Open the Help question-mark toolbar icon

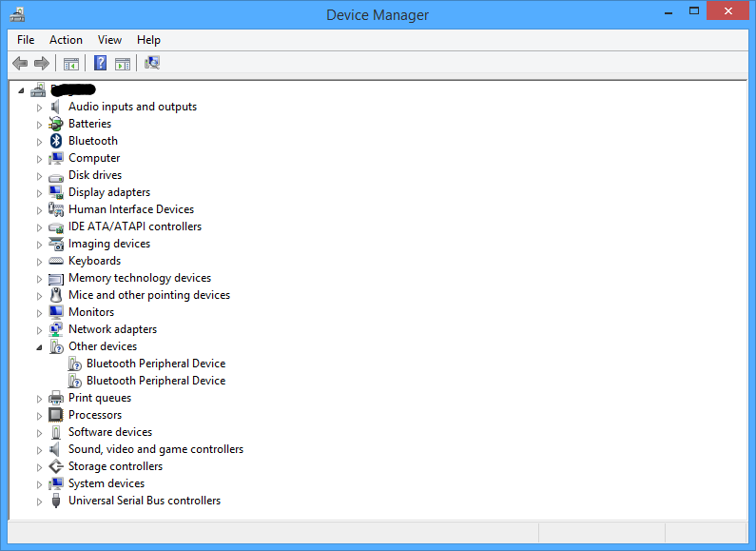coord(100,63)
